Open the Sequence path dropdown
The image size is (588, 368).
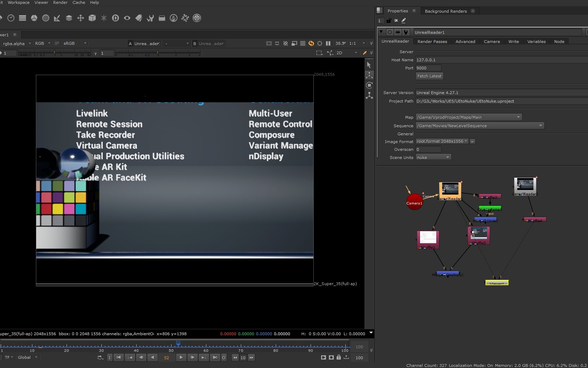pos(480,125)
